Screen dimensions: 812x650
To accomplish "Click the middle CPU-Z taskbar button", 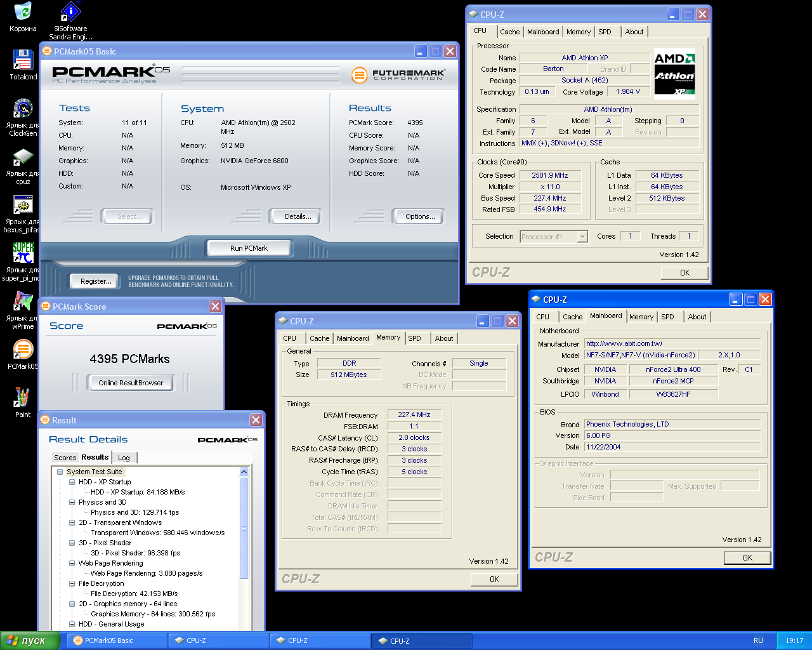I will pos(319,640).
